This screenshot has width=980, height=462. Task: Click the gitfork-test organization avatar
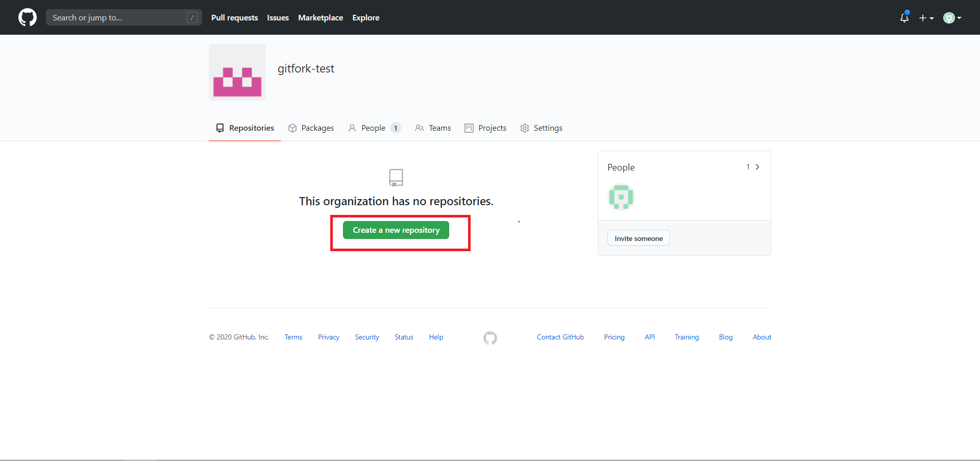click(237, 72)
